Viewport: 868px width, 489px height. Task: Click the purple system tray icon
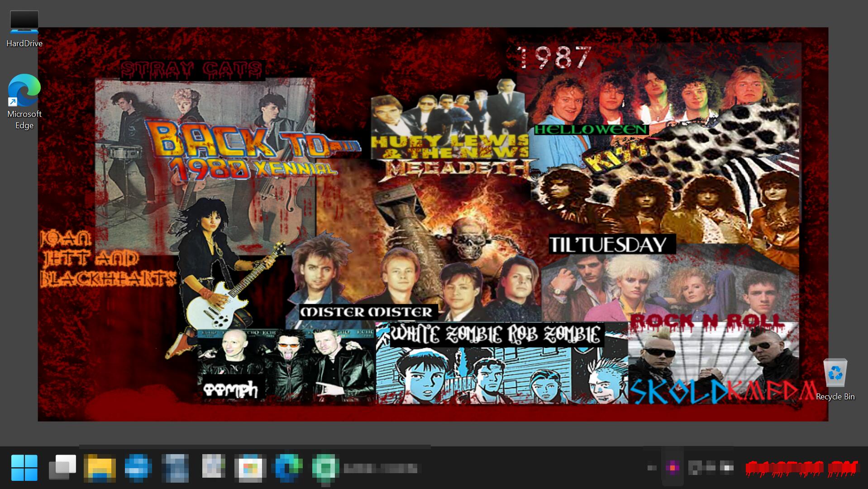coord(672,467)
